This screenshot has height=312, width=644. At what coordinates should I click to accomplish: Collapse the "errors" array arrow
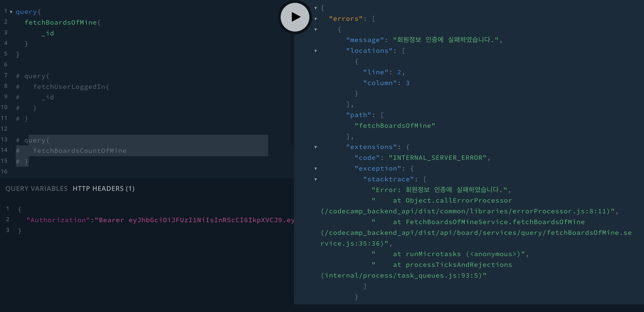316,19
